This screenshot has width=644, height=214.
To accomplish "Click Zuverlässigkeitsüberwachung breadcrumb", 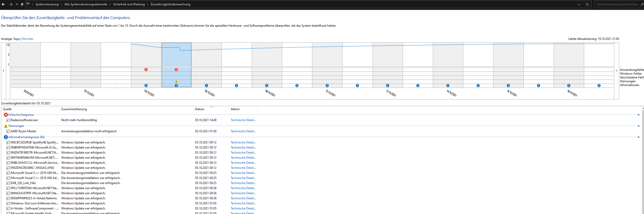I will [170, 4].
